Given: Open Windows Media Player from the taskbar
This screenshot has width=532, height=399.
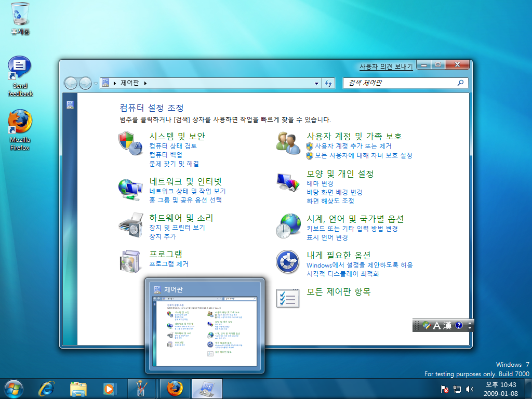Looking at the screenshot, I should [110, 389].
